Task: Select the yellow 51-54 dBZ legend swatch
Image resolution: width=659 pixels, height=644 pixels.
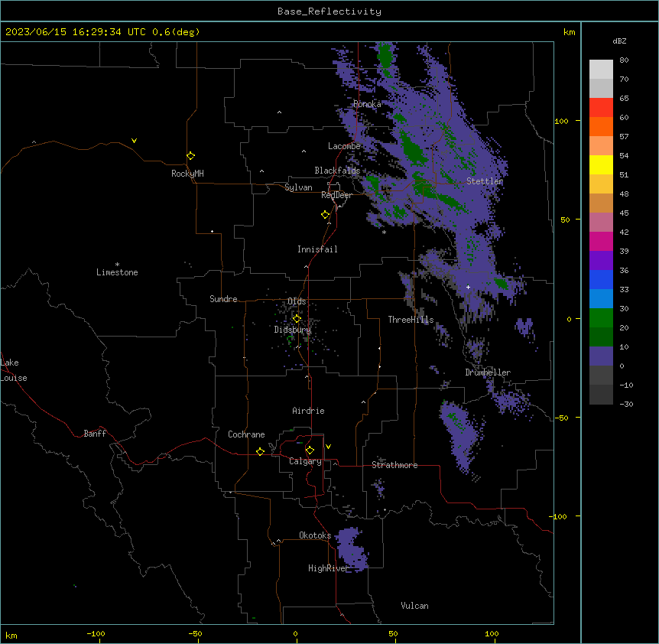Action: pos(601,164)
